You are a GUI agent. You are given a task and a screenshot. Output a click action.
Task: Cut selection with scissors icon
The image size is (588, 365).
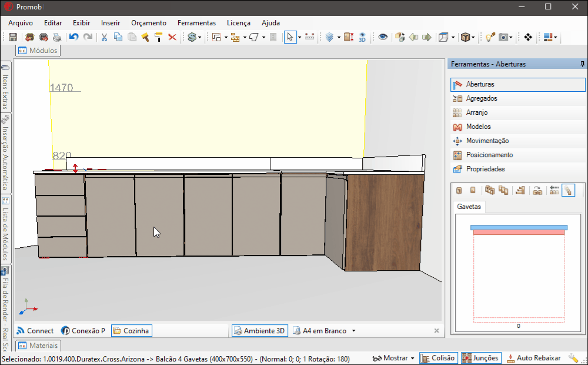(104, 37)
